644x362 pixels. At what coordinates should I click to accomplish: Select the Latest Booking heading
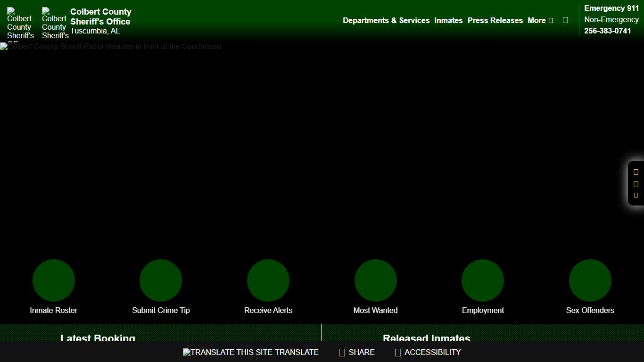point(98,338)
